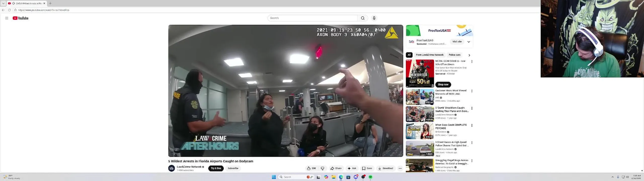Reload the page
The height and width of the screenshot is (181, 644).
coord(9,10)
